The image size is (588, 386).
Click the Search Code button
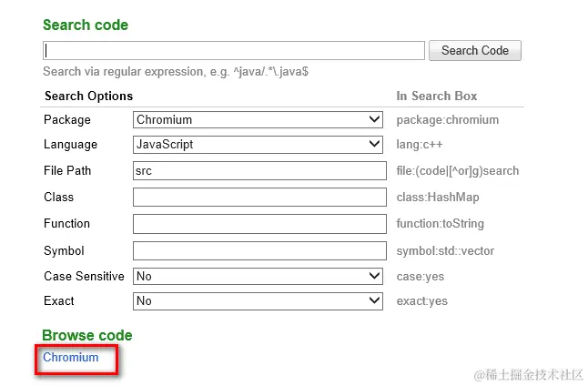click(x=475, y=51)
